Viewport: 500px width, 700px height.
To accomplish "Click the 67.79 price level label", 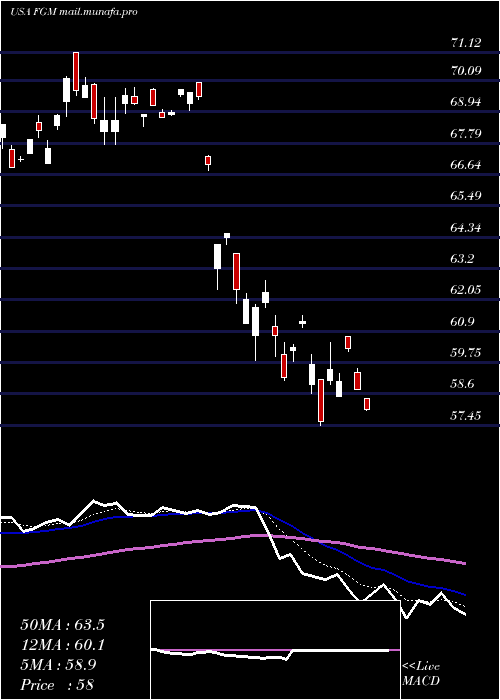I will coord(466,133).
